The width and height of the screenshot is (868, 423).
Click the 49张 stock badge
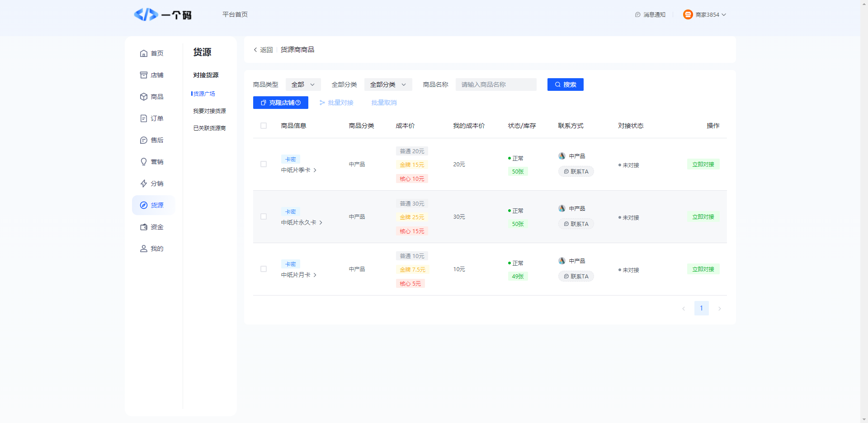518,277
